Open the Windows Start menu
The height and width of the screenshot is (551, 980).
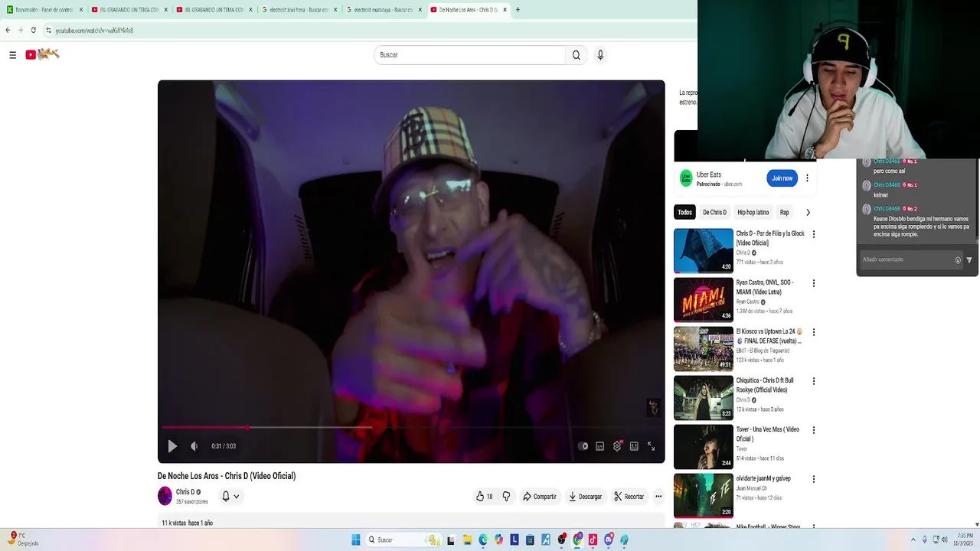tap(356, 540)
